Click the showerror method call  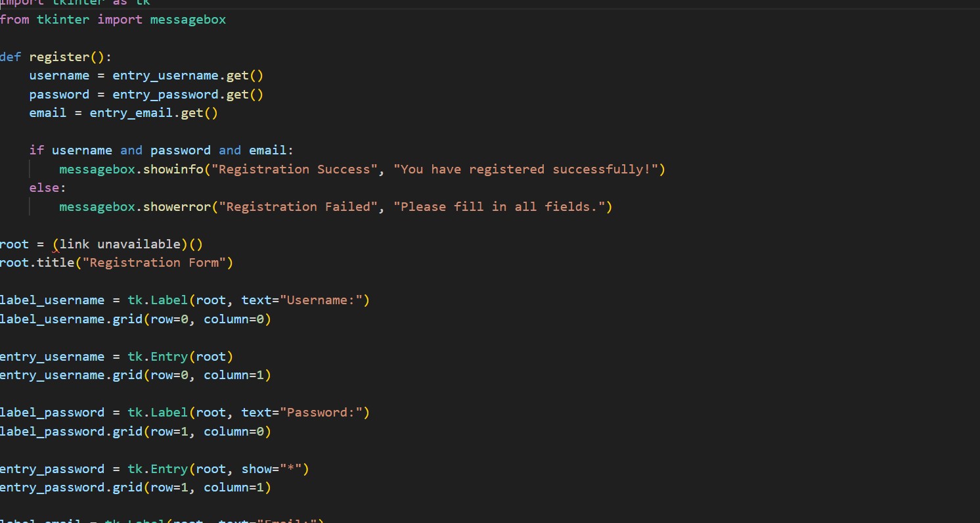pos(177,206)
